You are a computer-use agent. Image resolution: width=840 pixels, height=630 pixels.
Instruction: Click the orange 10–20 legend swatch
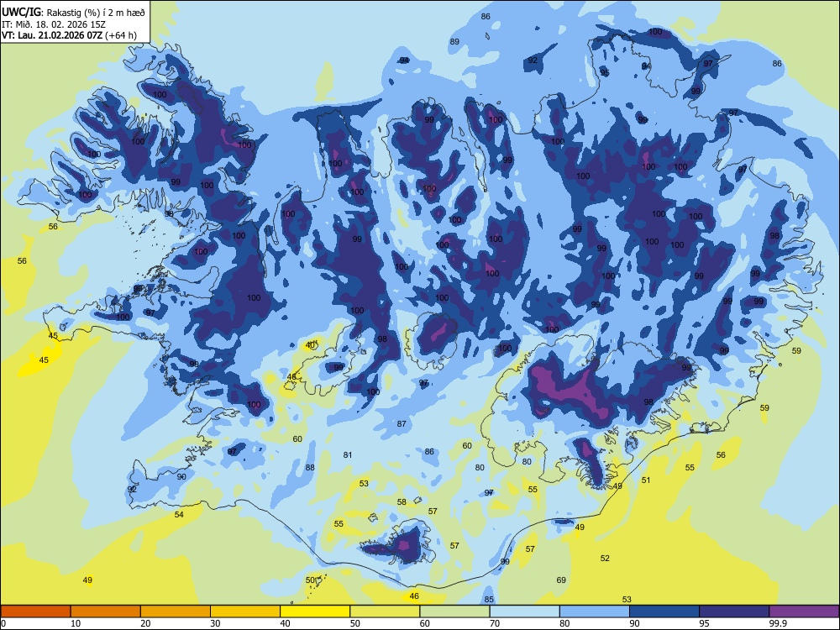[x=106, y=612]
